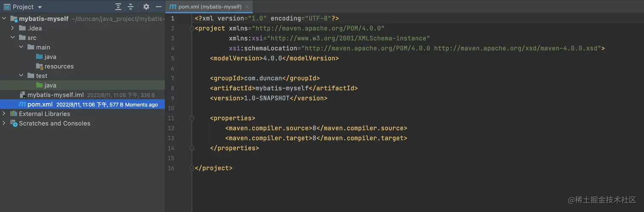The width and height of the screenshot is (644, 212).
Task: Fold the project tag at line 2
Action: 192,28
